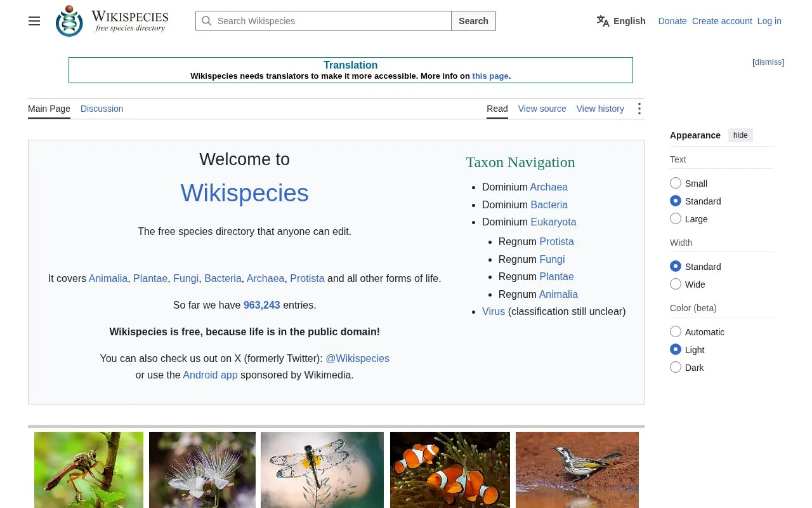Select Small text size

[676, 184]
